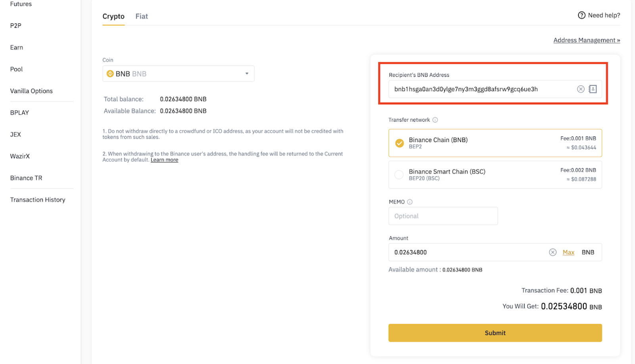Open address book icon in recipient field
The height and width of the screenshot is (364, 635).
click(x=593, y=89)
